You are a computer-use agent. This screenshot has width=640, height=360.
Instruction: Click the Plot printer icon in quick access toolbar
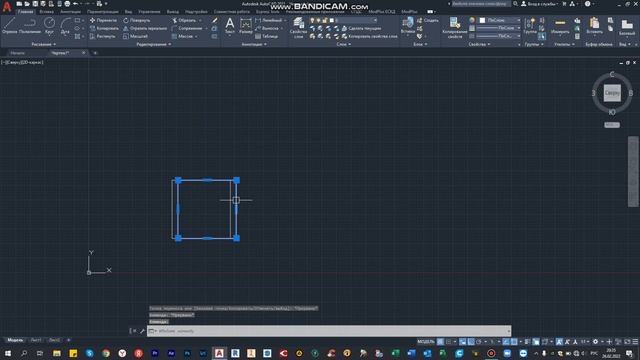(67, 4)
